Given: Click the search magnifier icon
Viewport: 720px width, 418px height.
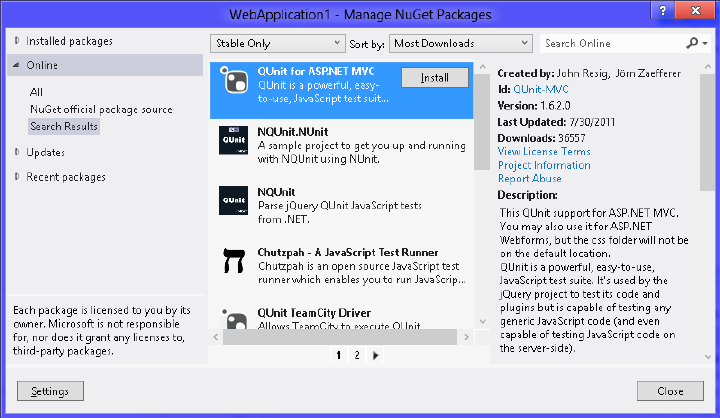Looking at the screenshot, I should [692, 43].
